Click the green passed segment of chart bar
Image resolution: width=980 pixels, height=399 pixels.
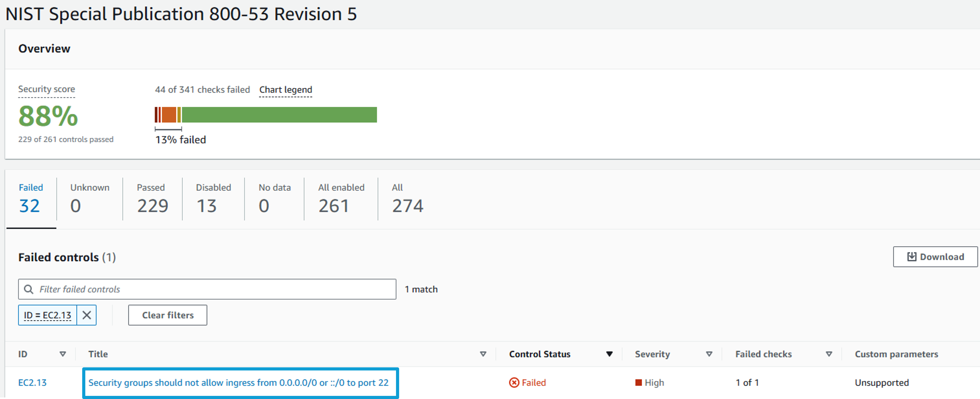click(x=279, y=115)
